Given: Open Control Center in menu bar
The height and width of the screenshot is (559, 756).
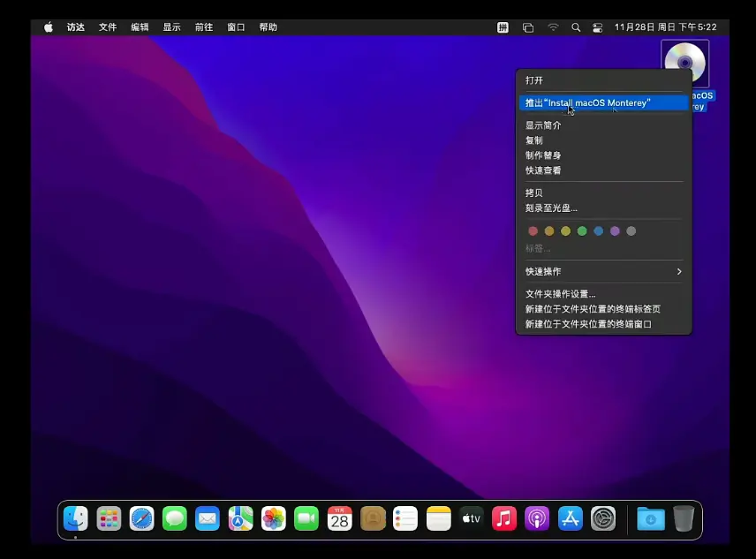Looking at the screenshot, I should click(x=598, y=27).
